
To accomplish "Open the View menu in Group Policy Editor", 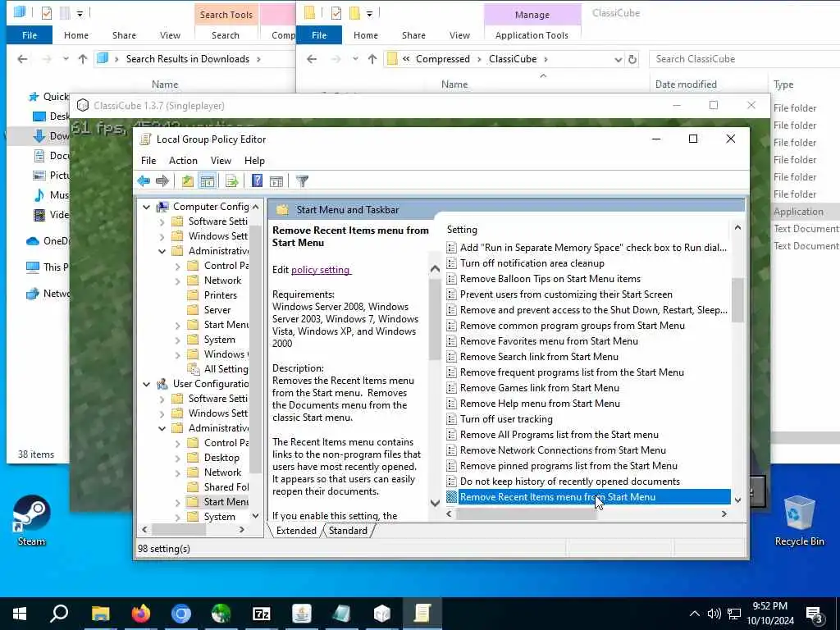I will click(221, 161).
